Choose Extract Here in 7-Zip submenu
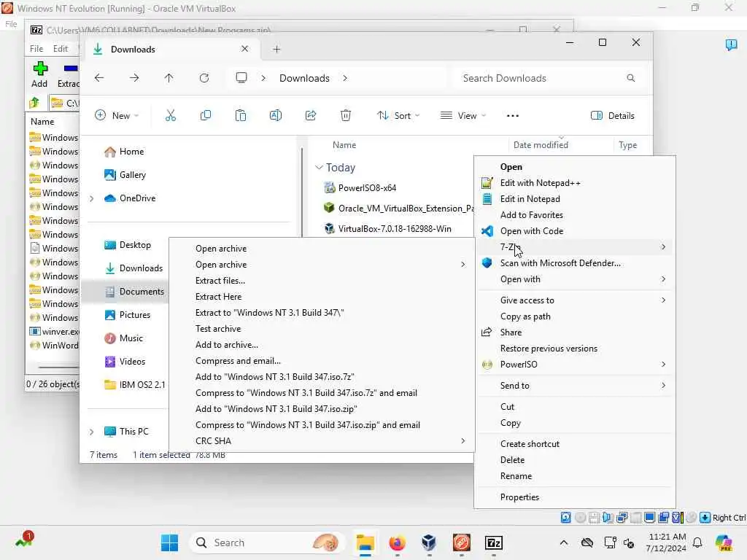This screenshot has height=560, width=747. 218,297
